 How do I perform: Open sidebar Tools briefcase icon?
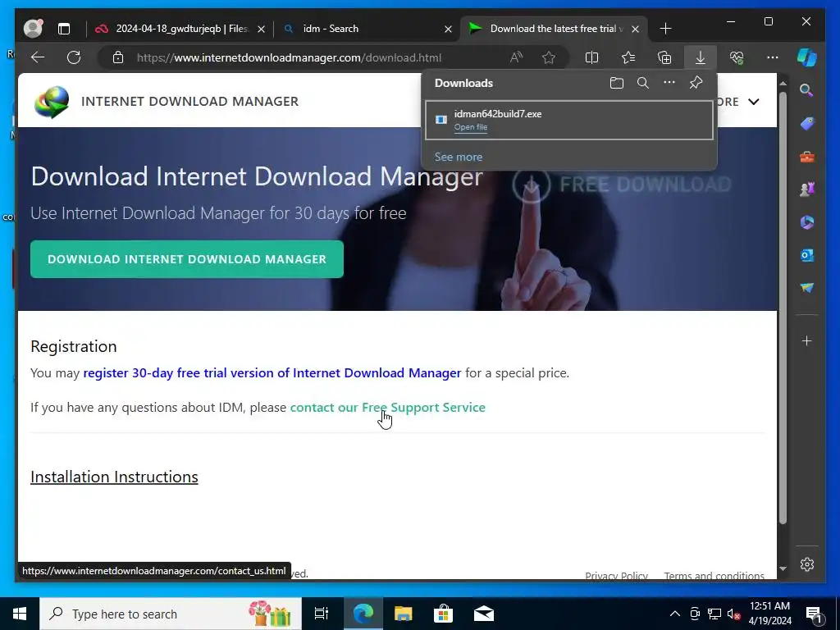click(x=807, y=157)
